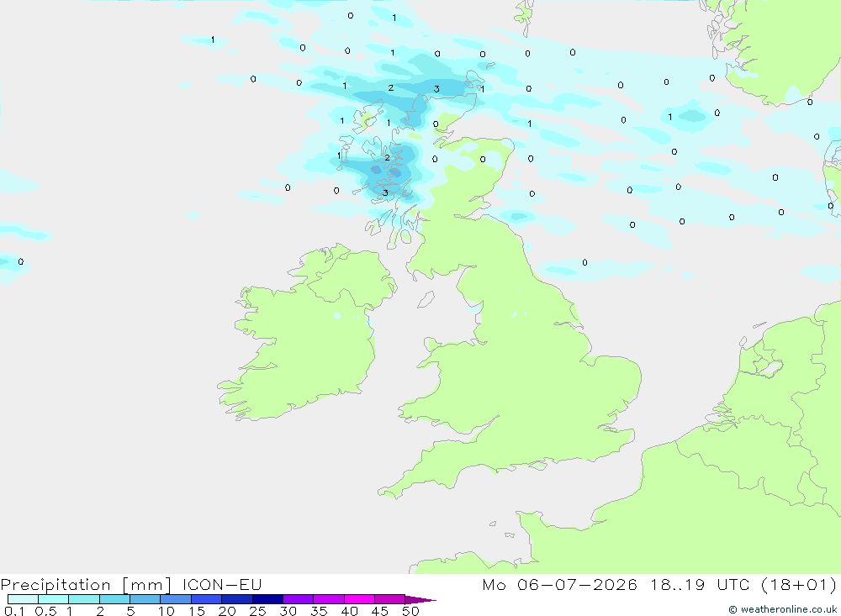Click the 30 to 35 mm purple swatch
841x616 pixels.
[298, 599]
